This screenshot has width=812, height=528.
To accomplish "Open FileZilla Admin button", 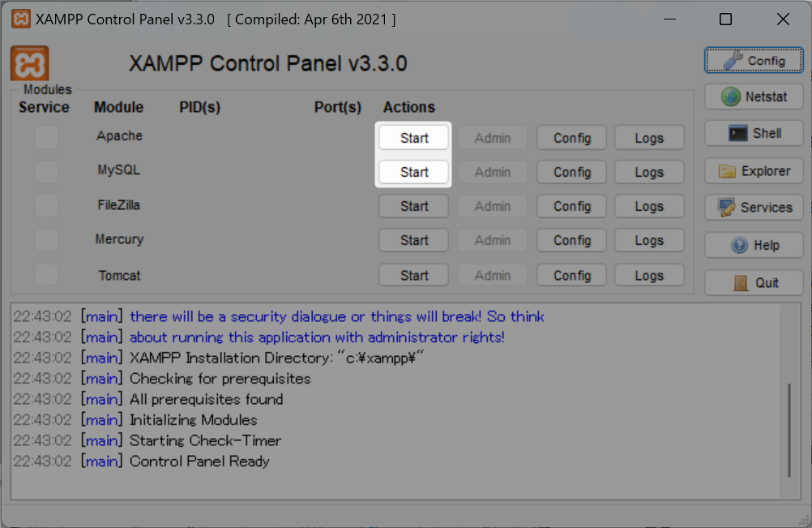I will point(493,206).
